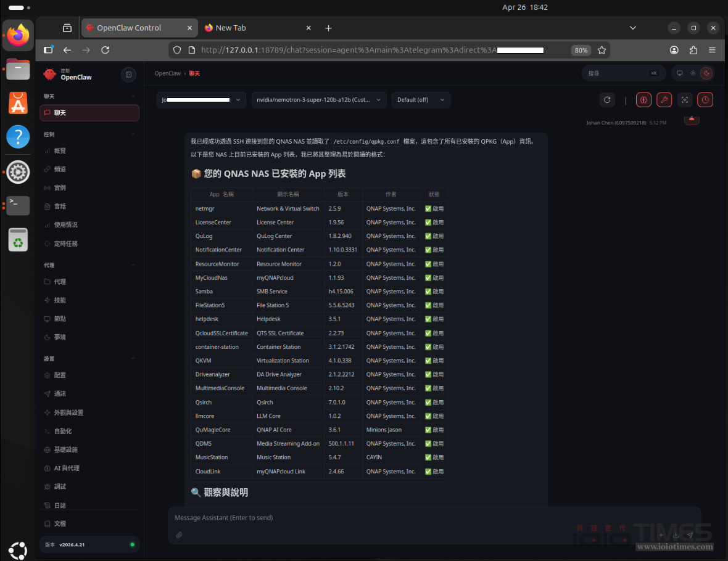Click the refresh conversation icon
728x561 pixels.
[607, 99]
